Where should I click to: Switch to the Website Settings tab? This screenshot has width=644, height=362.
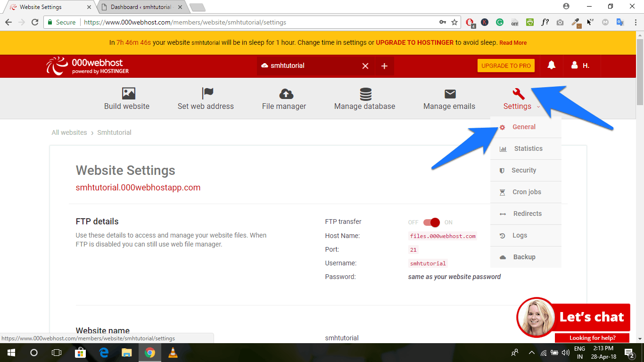[x=50, y=7]
